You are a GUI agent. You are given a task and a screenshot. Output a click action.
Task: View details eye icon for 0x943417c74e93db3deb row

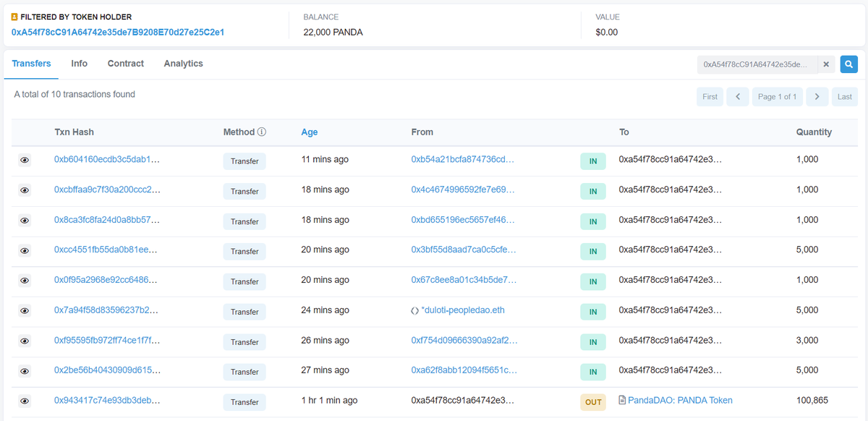25,401
